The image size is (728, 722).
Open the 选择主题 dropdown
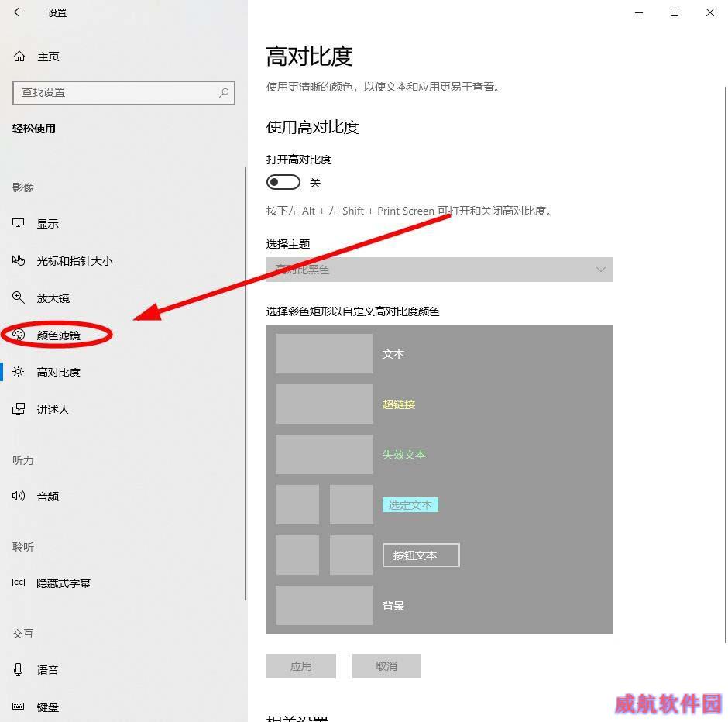point(439,270)
